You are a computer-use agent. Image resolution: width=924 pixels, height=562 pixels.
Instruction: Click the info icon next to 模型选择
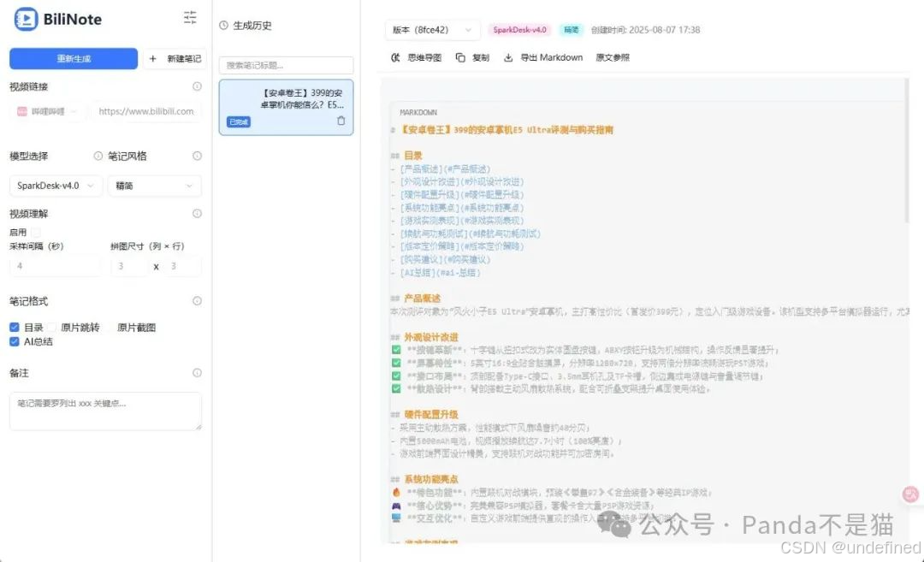(x=98, y=156)
